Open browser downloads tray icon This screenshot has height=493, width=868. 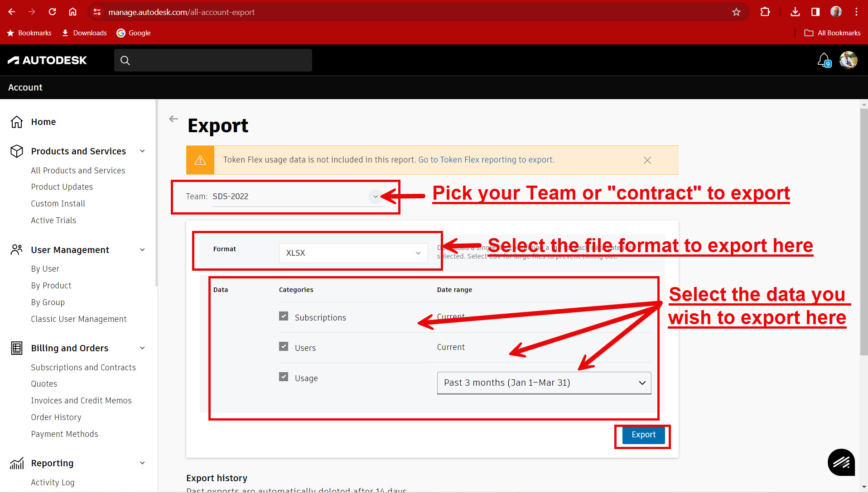(x=795, y=12)
